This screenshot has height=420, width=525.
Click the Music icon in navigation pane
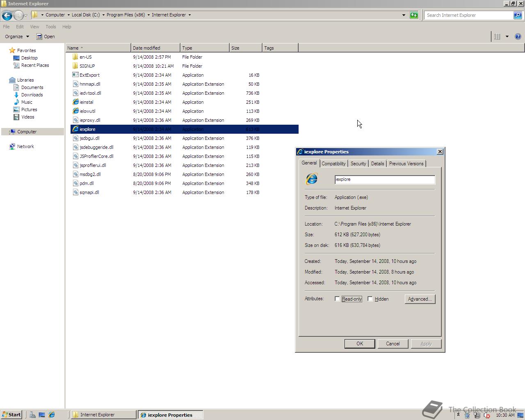[16, 102]
